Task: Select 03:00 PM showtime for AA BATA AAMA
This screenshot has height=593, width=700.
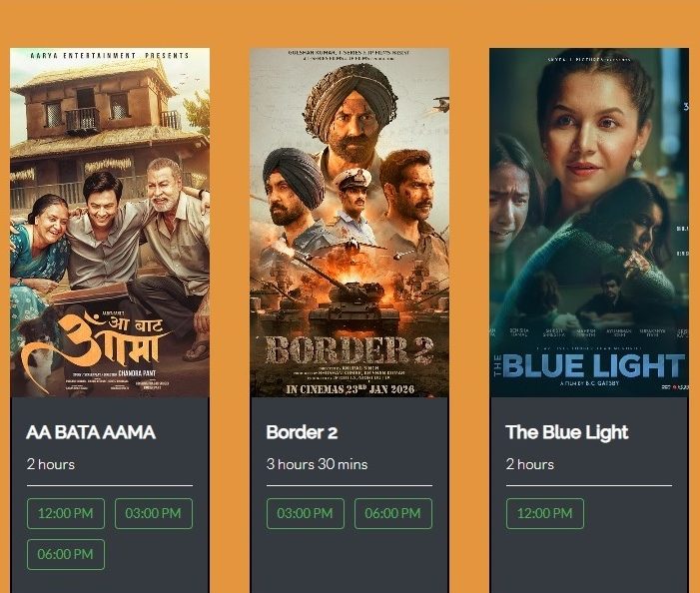Action: click(x=154, y=513)
